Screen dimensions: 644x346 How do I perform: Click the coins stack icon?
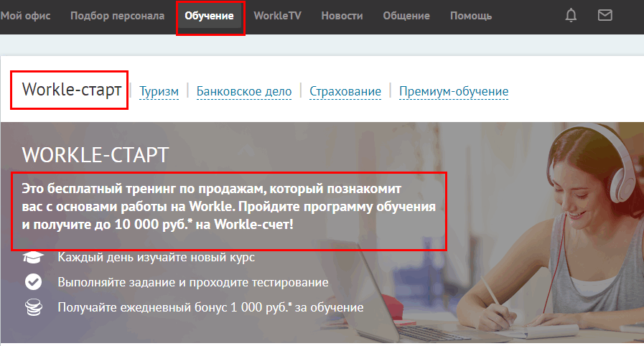tap(34, 307)
